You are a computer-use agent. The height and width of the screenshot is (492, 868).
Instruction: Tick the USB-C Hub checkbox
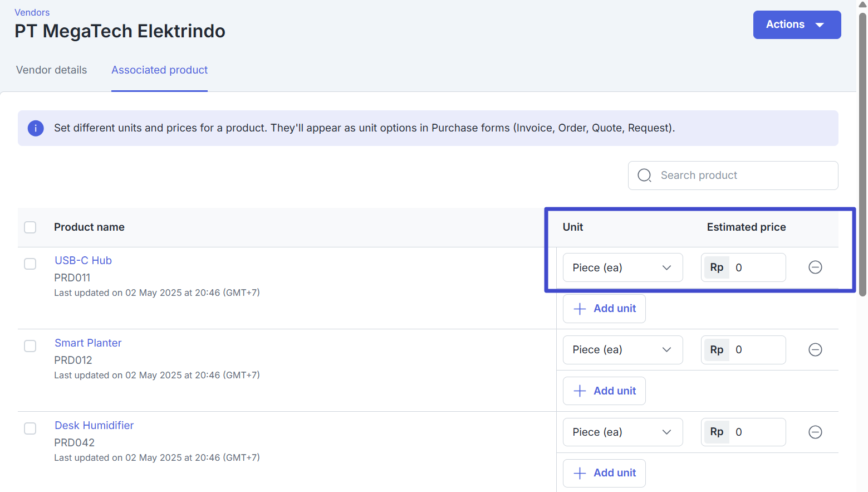point(30,264)
